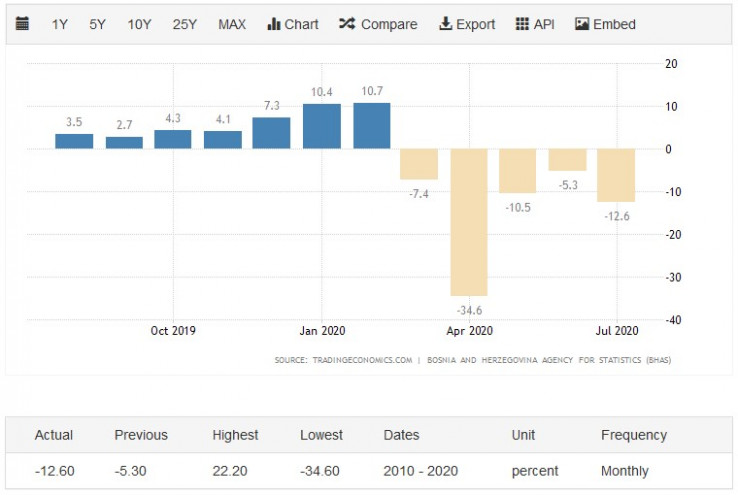Viewport: 738px width, 495px height.
Task: Click the 10.7 blue bar
Action: click(x=371, y=126)
